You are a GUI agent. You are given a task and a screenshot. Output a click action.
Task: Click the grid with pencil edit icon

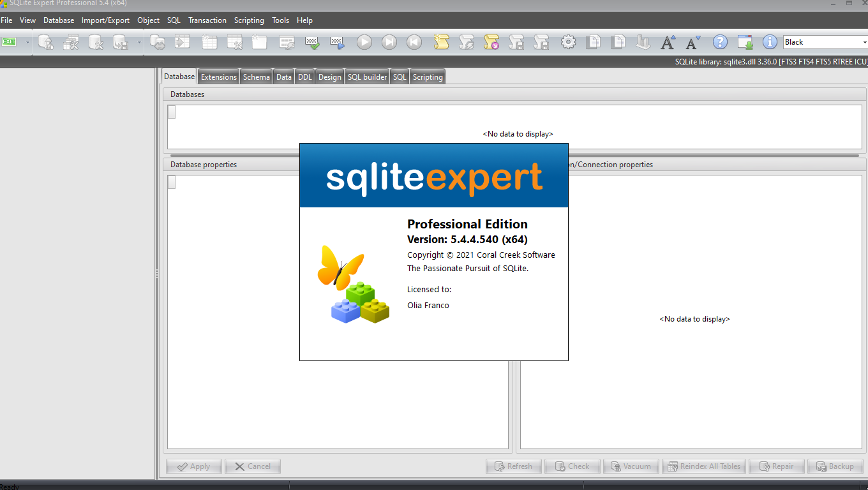(x=287, y=42)
